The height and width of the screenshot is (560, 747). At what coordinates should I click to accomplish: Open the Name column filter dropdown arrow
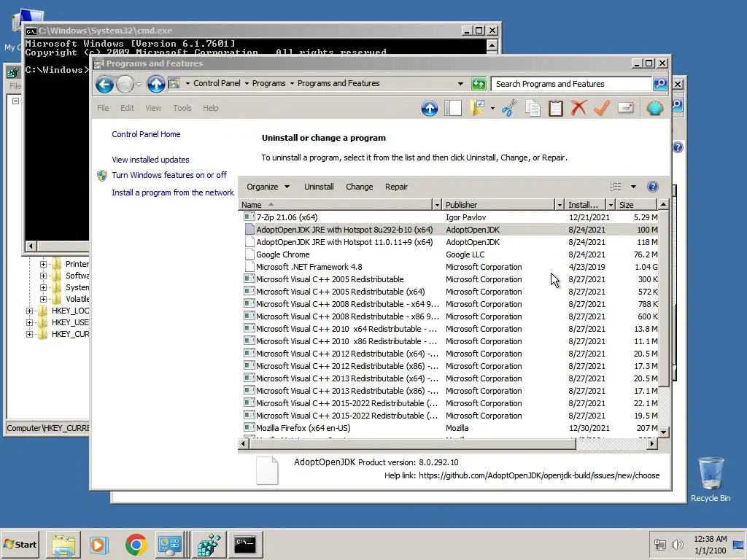pyautogui.click(x=437, y=205)
